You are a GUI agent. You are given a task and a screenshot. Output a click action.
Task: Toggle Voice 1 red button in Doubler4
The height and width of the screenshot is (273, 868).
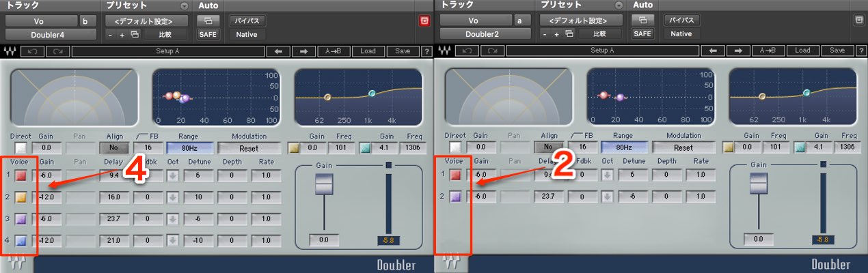[21, 175]
